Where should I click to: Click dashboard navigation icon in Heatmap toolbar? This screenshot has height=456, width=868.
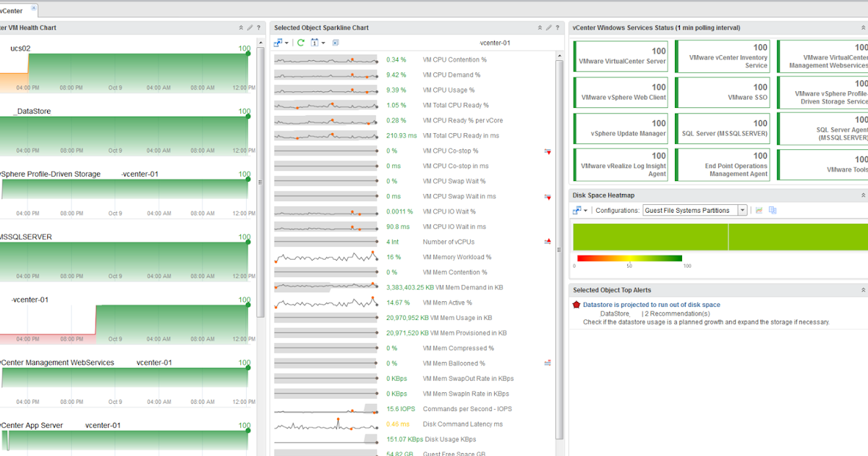coord(577,210)
